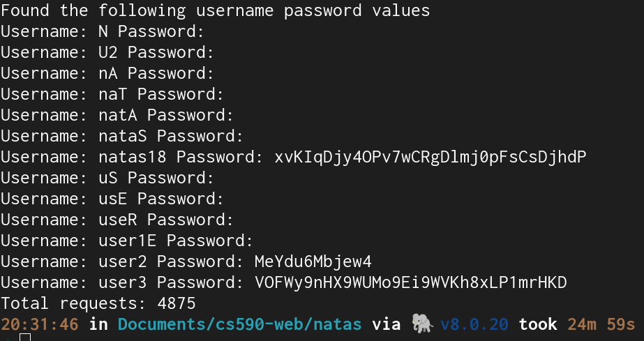Click the username naT text
Image resolution: width=644 pixels, height=341 pixels.
tap(113, 94)
